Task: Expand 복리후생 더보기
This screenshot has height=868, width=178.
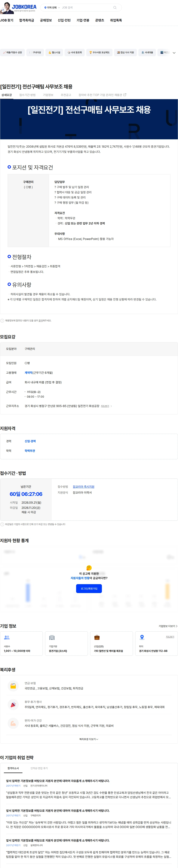Action: [89, 739]
